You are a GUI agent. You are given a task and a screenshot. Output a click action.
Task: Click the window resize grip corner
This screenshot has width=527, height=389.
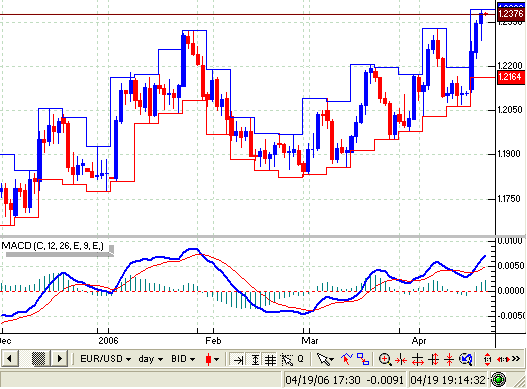pyautogui.click(x=519, y=381)
